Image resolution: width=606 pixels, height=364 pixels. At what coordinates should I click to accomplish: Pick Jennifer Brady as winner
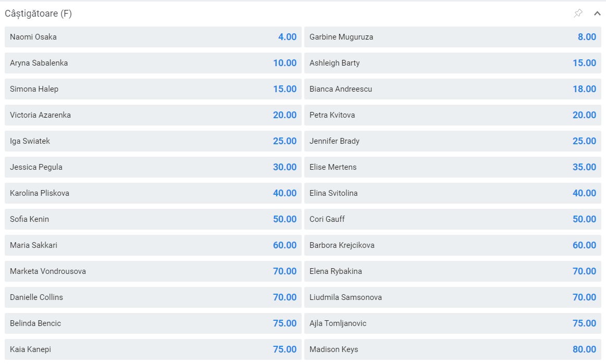point(452,141)
